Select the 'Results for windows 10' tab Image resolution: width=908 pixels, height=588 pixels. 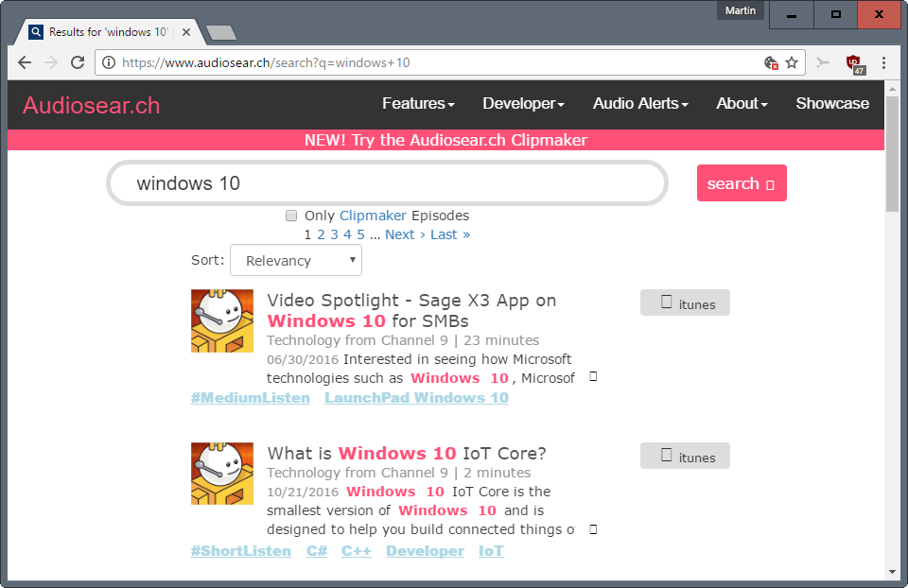(x=108, y=32)
